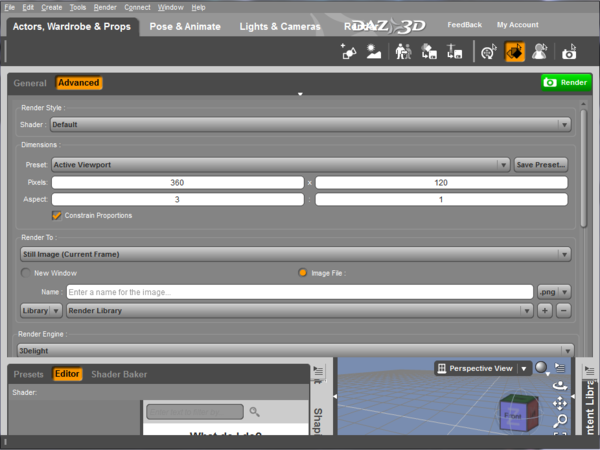Image resolution: width=600 pixels, height=450 pixels.
Task: Click the render settings vertical scrollbar
Action: click(583, 168)
